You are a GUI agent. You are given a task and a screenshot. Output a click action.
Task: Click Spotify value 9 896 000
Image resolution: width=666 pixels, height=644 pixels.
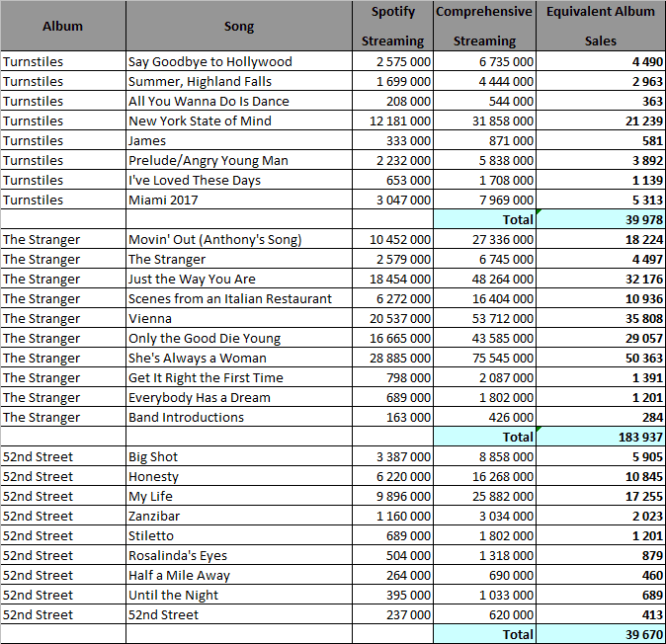click(x=392, y=496)
